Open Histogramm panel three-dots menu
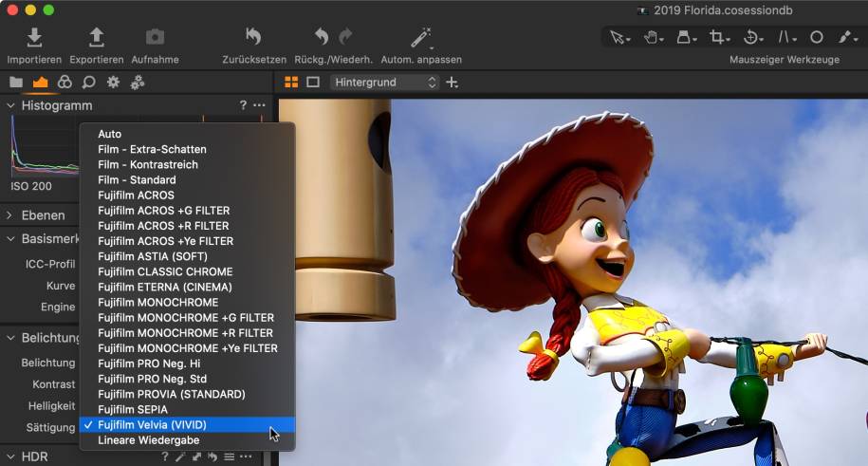This screenshot has height=466, width=868. pos(259,104)
